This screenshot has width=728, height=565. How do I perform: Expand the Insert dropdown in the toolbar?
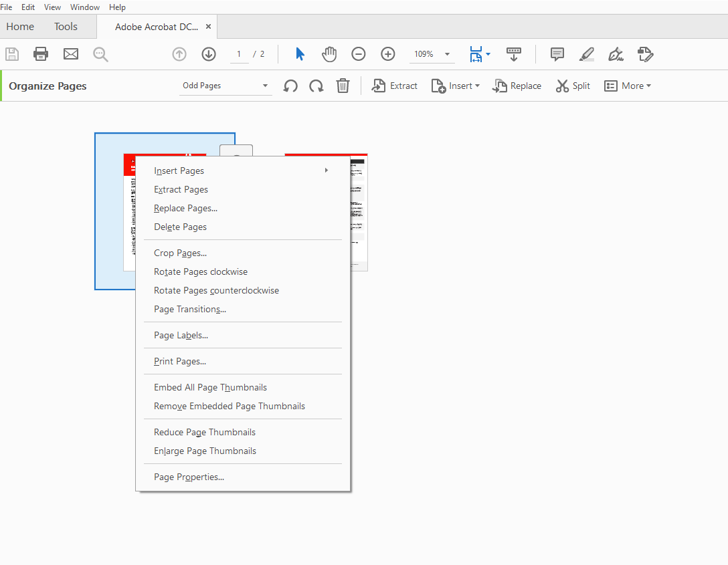point(456,86)
